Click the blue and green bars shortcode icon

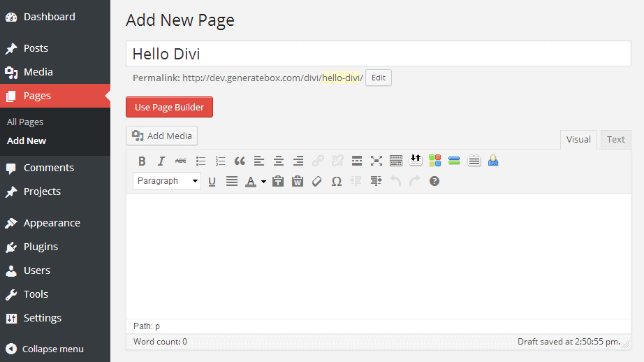454,161
